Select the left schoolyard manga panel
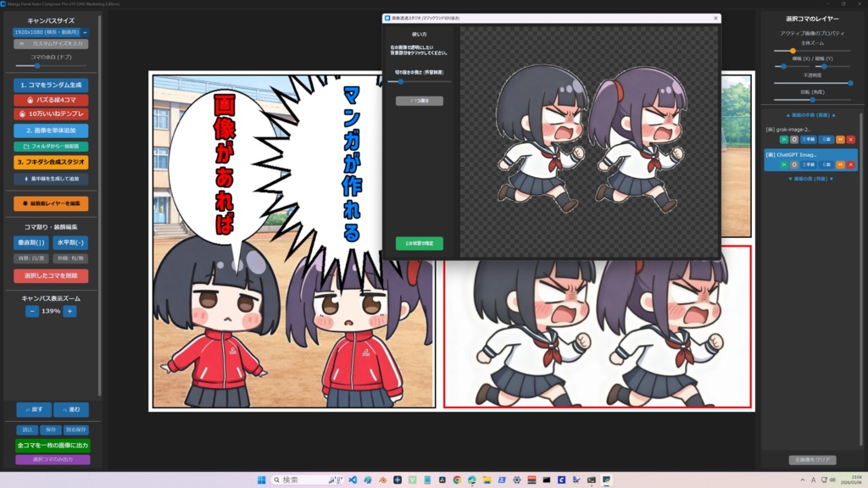The height and width of the screenshot is (488, 868). (293, 241)
